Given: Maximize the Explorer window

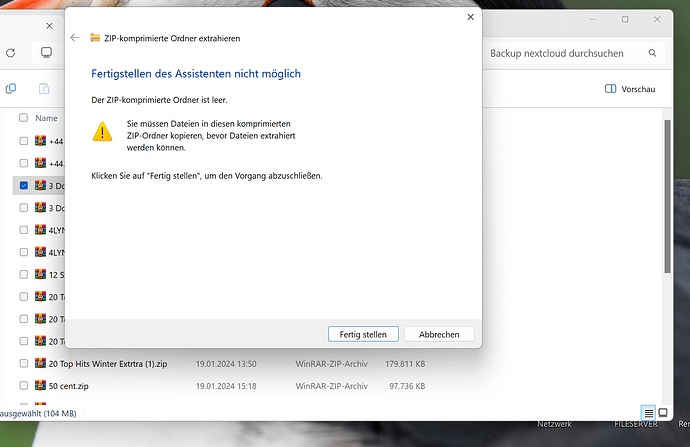Looking at the screenshot, I should click(625, 19).
